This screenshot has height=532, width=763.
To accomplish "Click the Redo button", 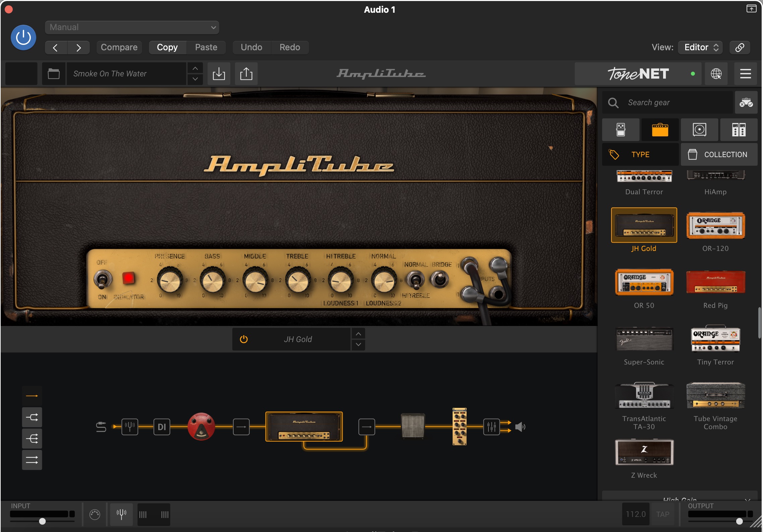I will pos(290,47).
